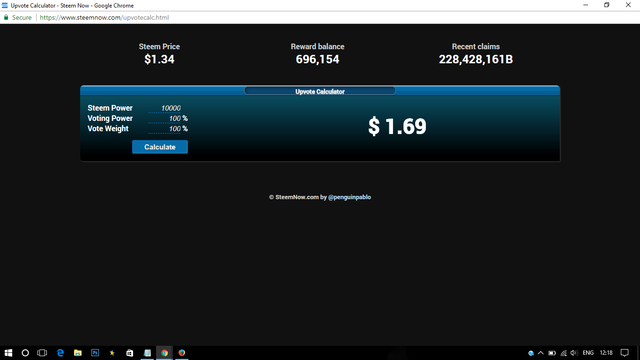Screen dimensions: 640x360
Task: Open the @penguinpablo profile link
Action: [x=349, y=197]
